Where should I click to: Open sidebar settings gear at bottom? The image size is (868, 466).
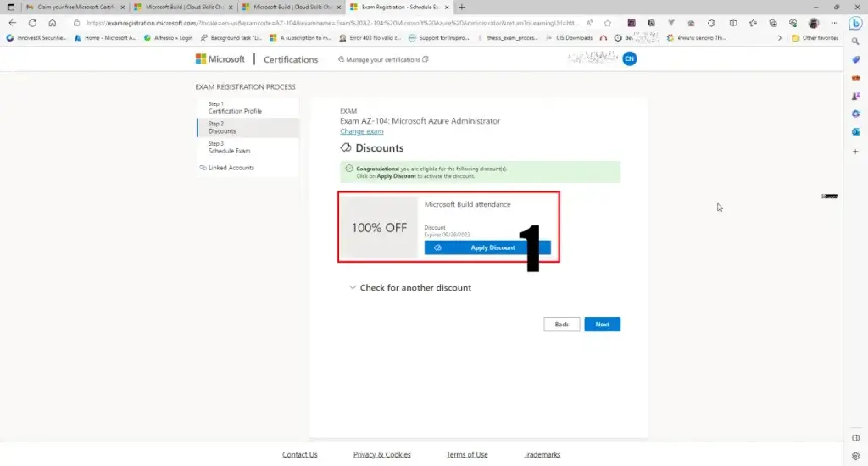coord(856,456)
